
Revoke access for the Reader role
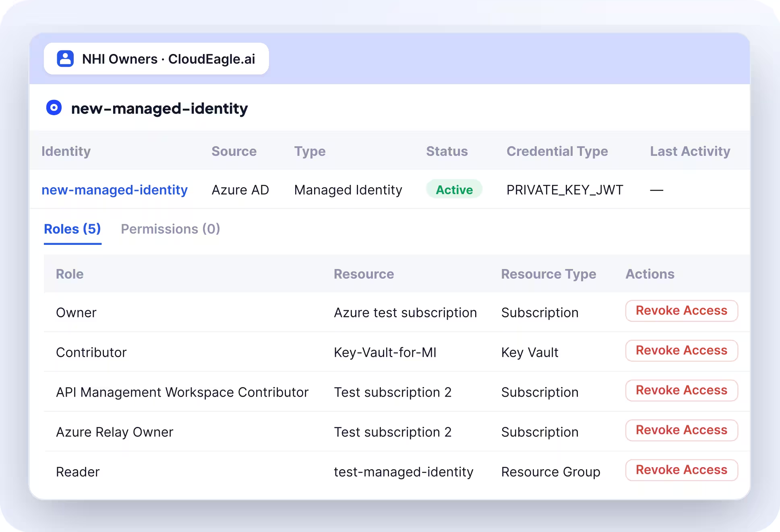681,470
